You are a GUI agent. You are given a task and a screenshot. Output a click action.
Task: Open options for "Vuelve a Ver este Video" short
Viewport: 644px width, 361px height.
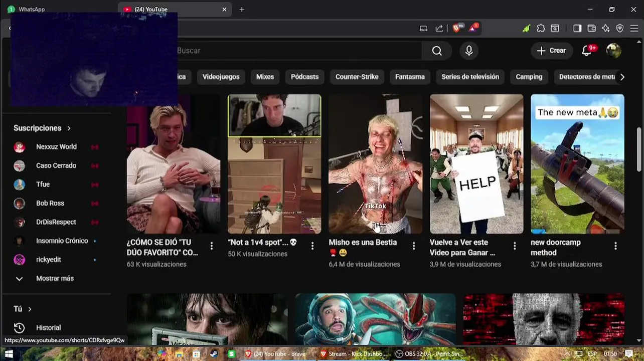pos(515,246)
